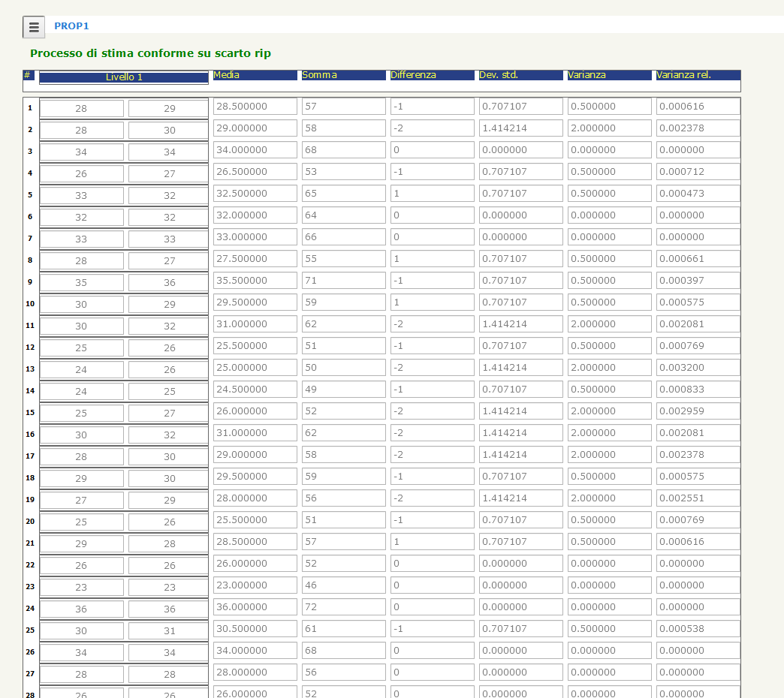This screenshot has height=698, width=784.
Task: Focus row 2 second Livello 1 input
Action: [169, 131]
